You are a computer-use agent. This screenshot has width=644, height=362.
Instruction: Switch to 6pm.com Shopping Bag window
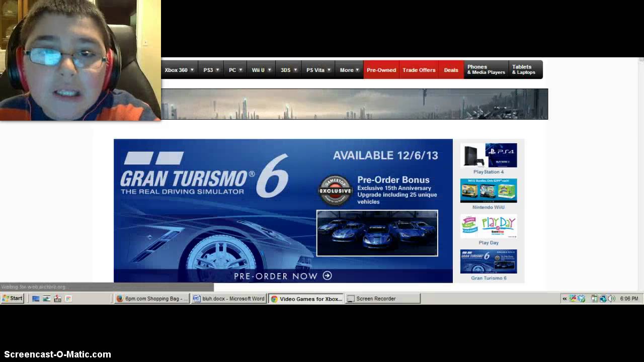pyautogui.click(x=151, y=299)
